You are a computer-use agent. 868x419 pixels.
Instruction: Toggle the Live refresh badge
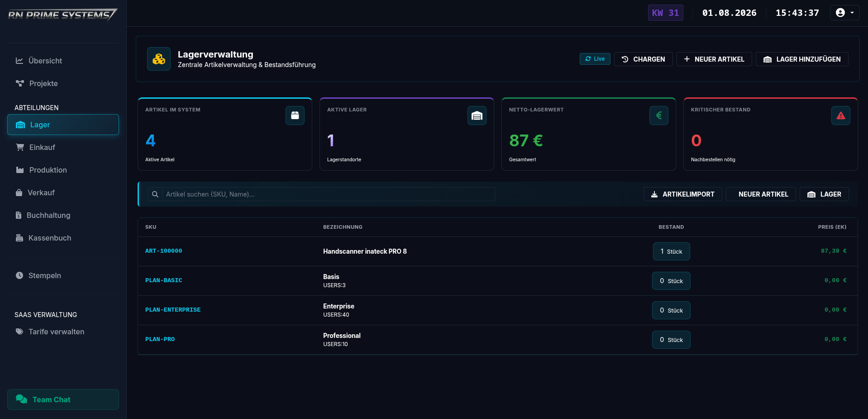595,59
